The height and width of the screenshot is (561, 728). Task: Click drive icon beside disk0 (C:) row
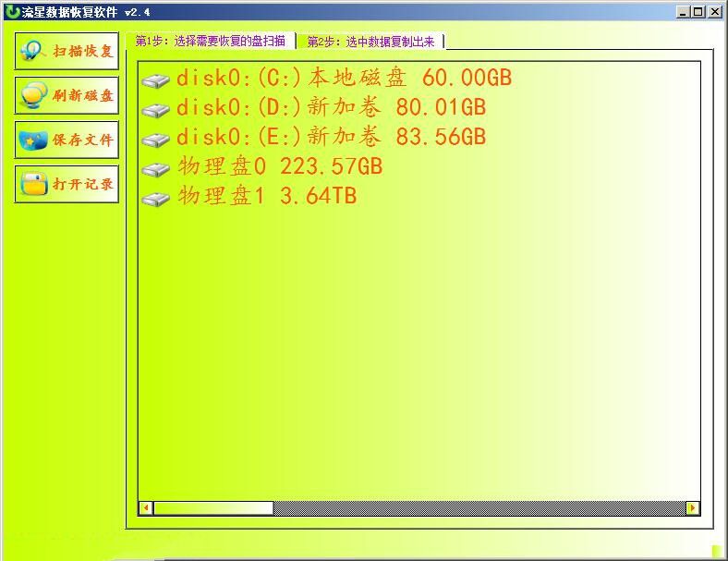156,80
